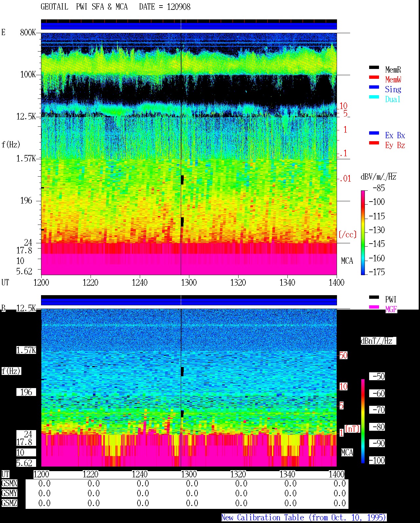420x523 pixels.
Task: Click the blue mode bar above E spectrogram
Action: (189, 26)
